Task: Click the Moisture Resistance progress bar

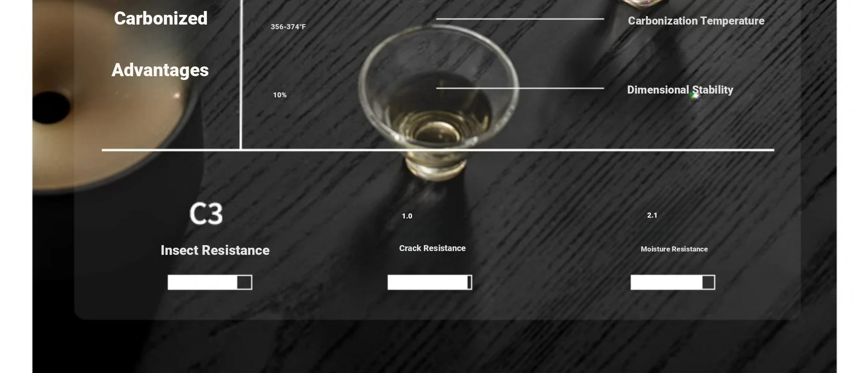Action: click(673, 282)
